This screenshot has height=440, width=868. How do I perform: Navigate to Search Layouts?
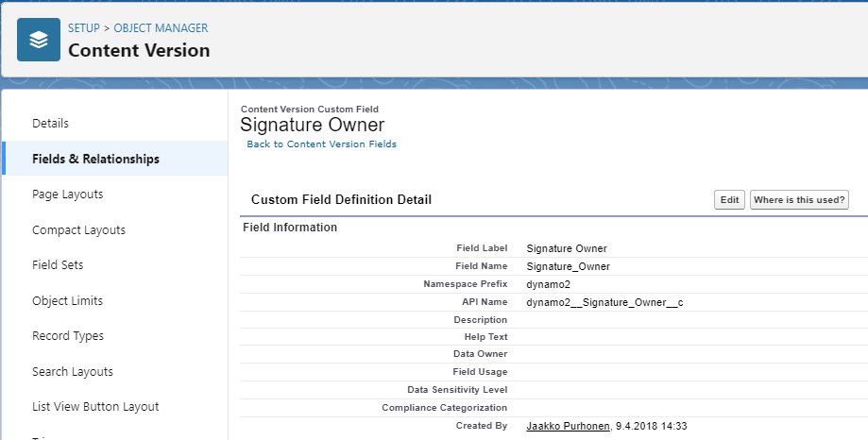click(x=73, y=372)
